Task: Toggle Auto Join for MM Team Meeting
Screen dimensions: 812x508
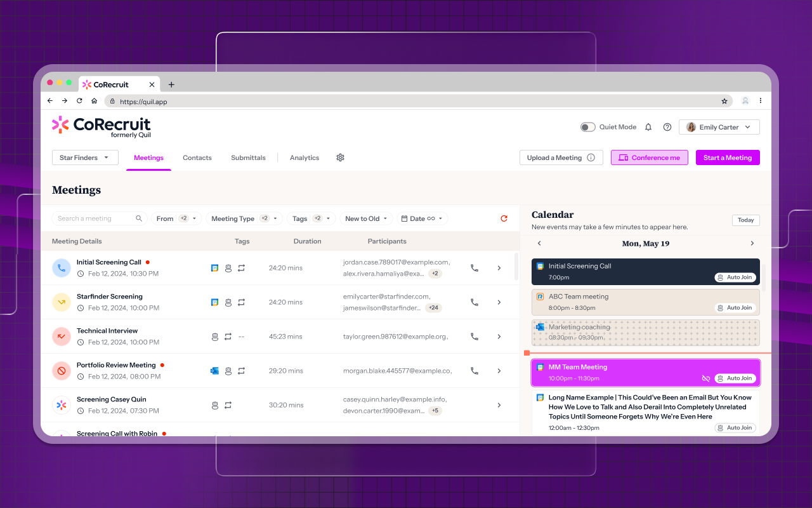Action: click(x=735, y=378)
